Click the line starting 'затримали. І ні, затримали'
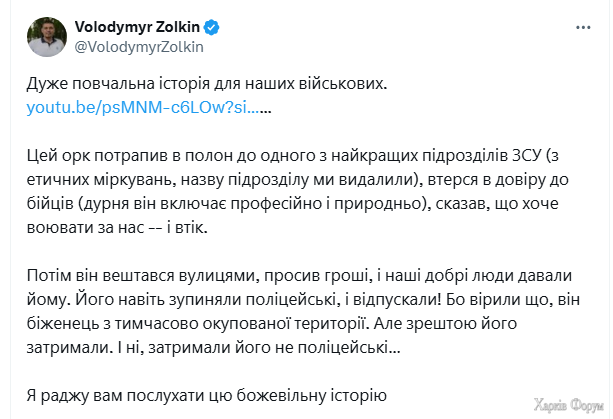 213,347
